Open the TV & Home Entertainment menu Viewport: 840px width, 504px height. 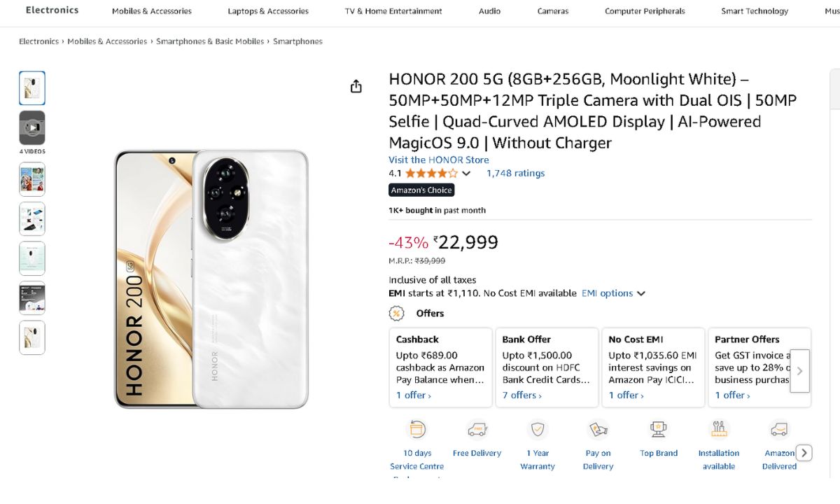tap(393, 11)
